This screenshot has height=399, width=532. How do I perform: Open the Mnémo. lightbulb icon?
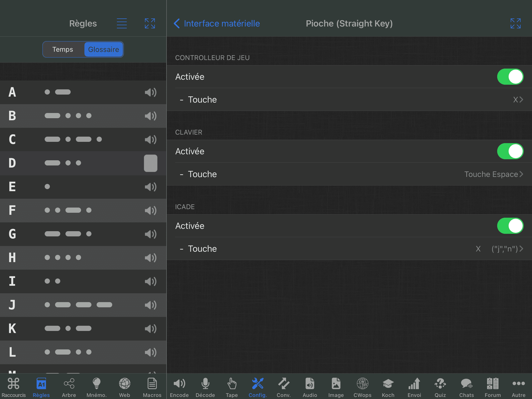(97, 387)
